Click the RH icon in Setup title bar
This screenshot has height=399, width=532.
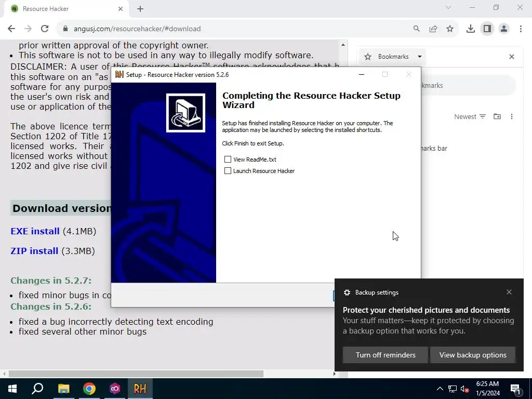click(x=119, y=75)
